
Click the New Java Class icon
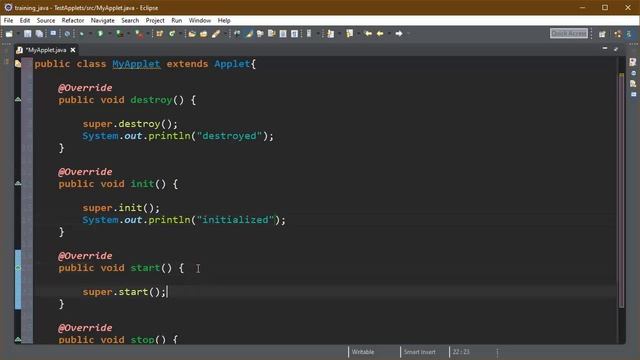tap(172, 33)
